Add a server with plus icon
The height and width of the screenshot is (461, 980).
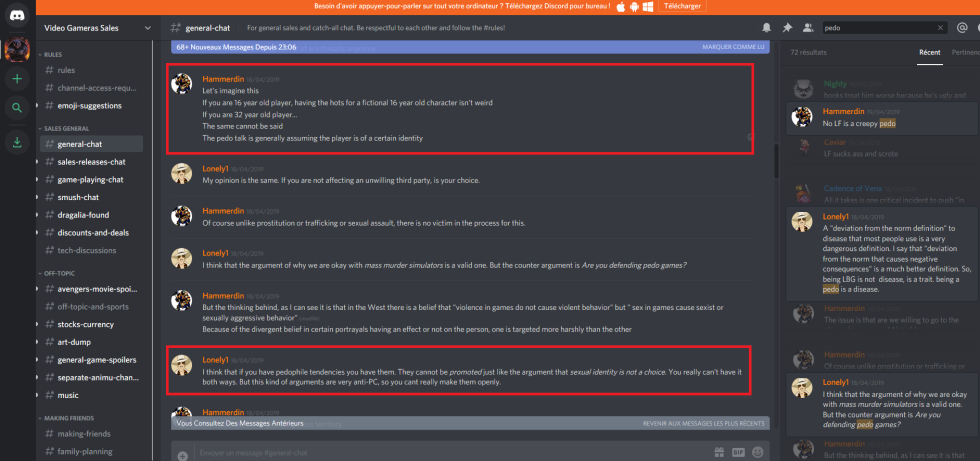[17, 79]
